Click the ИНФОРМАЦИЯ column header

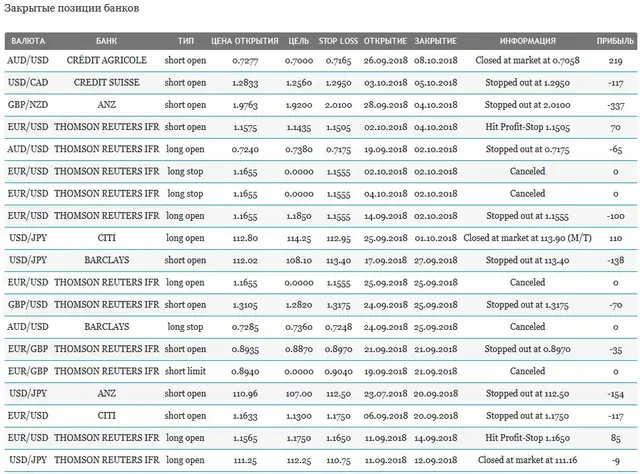pos(528,41)
